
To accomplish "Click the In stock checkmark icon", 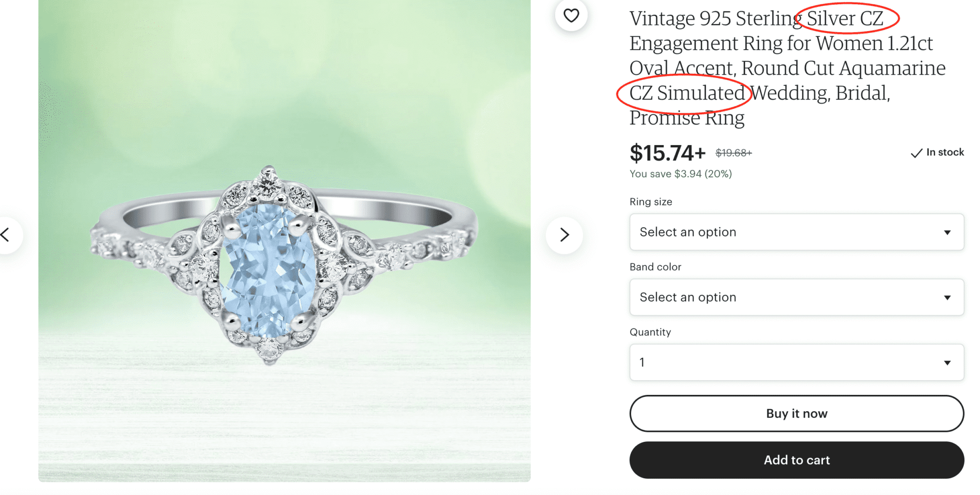I will pyautogui.click(x=916, y=153).
